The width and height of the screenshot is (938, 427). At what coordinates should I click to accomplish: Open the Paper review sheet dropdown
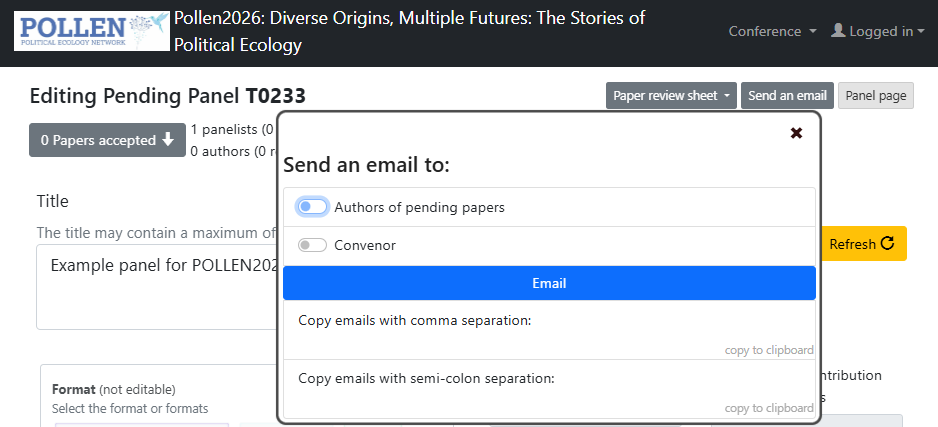point(671,96)
